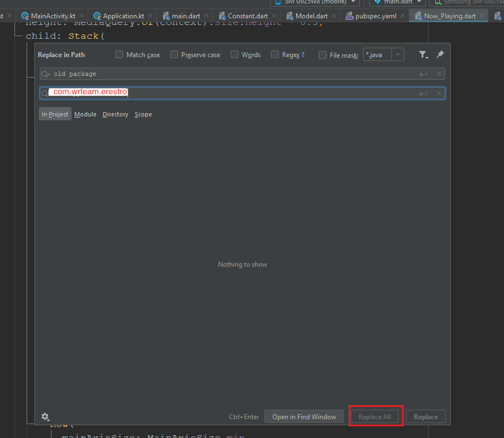Clear the replacement text field
This screenshot has width=504, height=438.
click(x=439, y=93)
